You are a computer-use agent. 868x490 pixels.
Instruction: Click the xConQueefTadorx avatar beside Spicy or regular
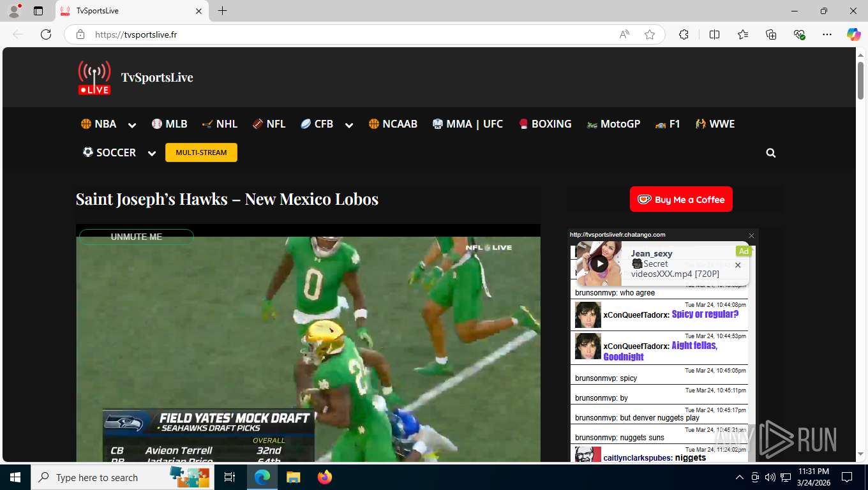pos(588,315)
